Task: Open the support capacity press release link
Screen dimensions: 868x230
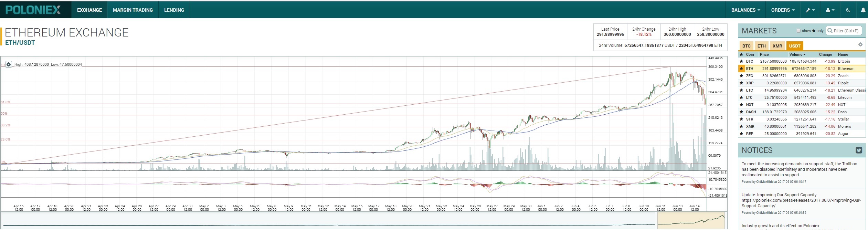Action: [801, 203]
